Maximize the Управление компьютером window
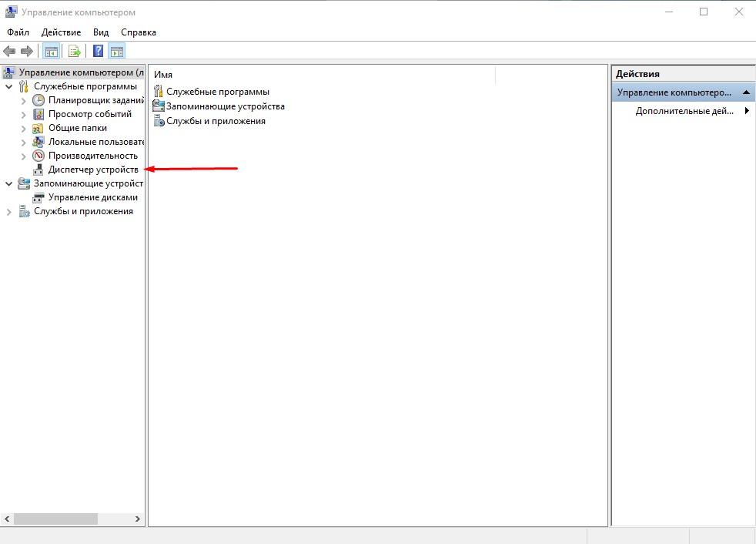756x544 pixels. pyautogui.click(x=704, y=12)
